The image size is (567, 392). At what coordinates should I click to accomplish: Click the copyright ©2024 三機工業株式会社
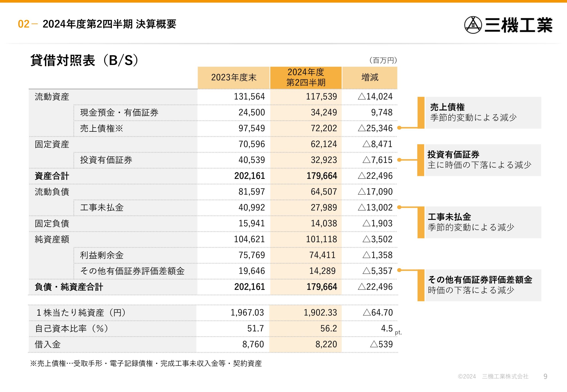click(x=493, y=377)
